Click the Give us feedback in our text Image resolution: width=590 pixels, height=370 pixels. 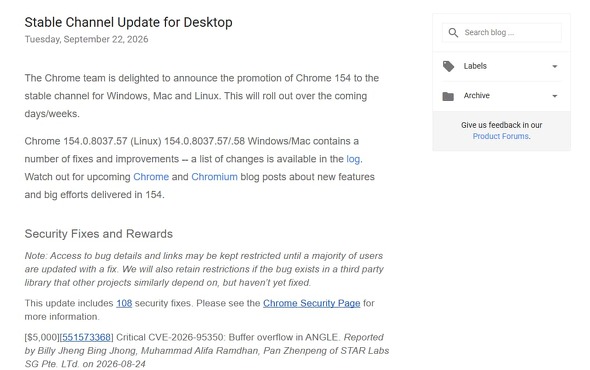tap(502, 125)
